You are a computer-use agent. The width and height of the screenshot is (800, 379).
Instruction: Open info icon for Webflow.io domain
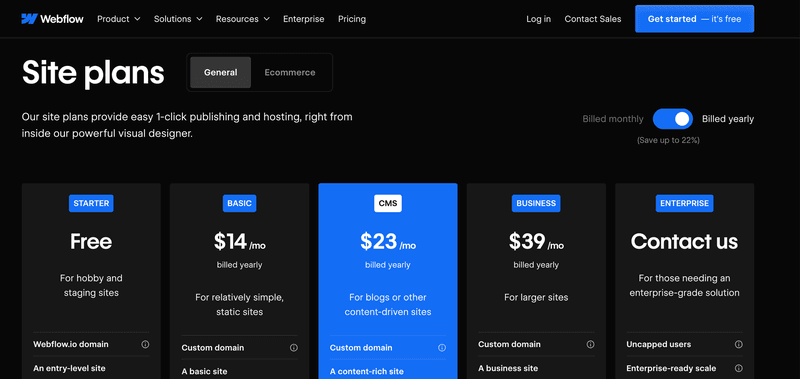pos(145,344)
